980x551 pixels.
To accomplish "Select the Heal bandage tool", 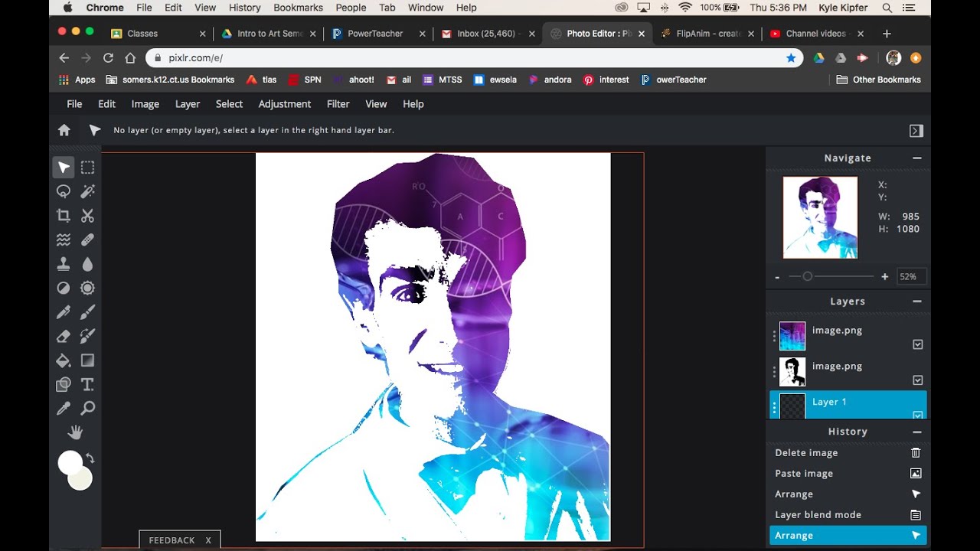I will point(88,240).
